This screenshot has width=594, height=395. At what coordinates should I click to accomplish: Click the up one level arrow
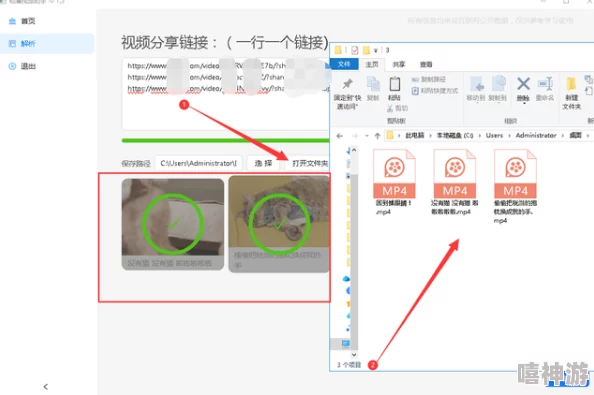[x=377, y=136]
